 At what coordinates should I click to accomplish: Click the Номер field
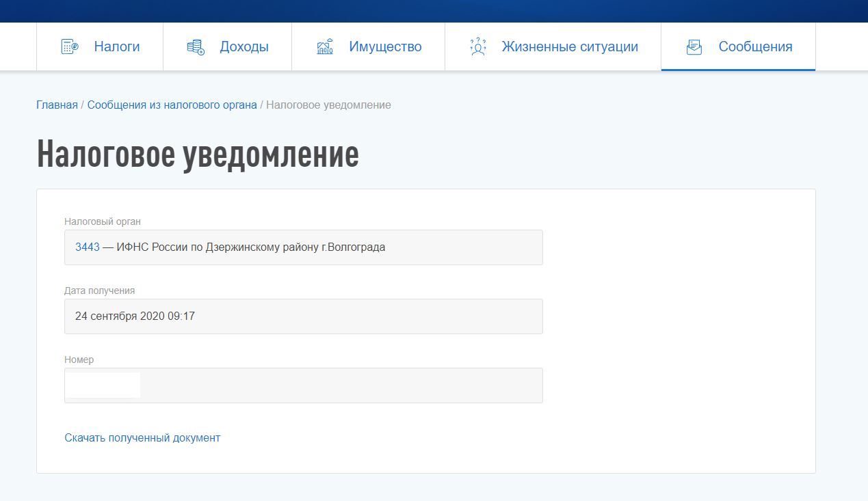pos(303,385)
